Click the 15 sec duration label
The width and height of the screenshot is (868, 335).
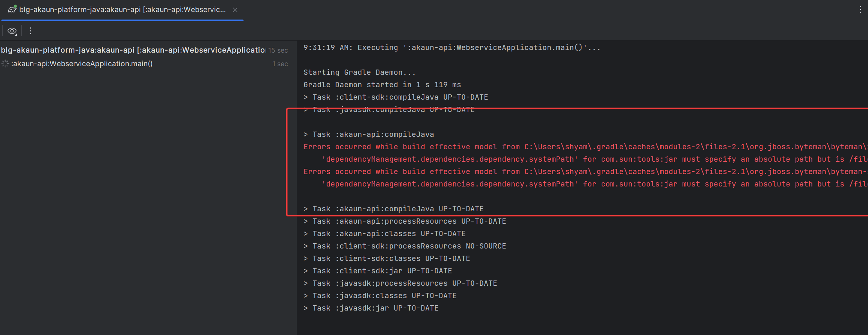click(278, 50)
